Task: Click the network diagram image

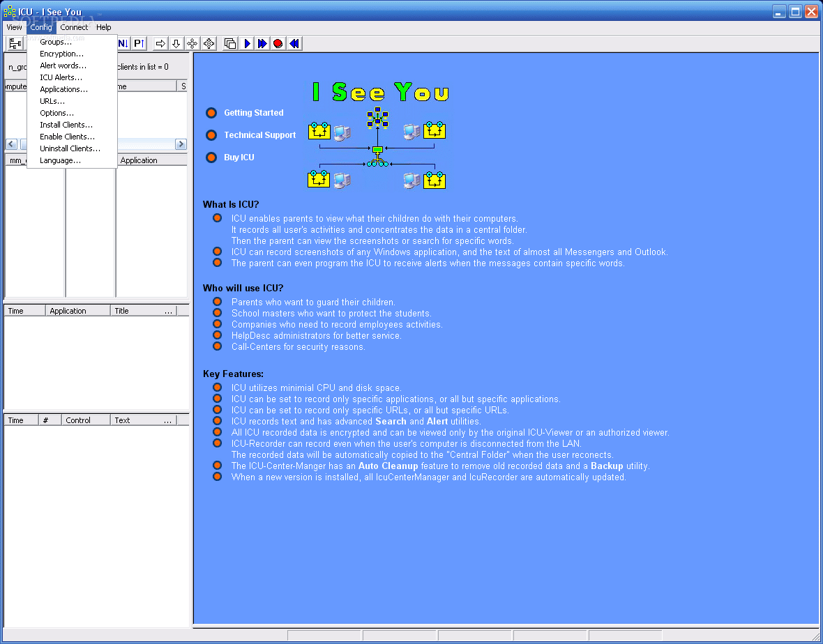Action: [377, 147]
